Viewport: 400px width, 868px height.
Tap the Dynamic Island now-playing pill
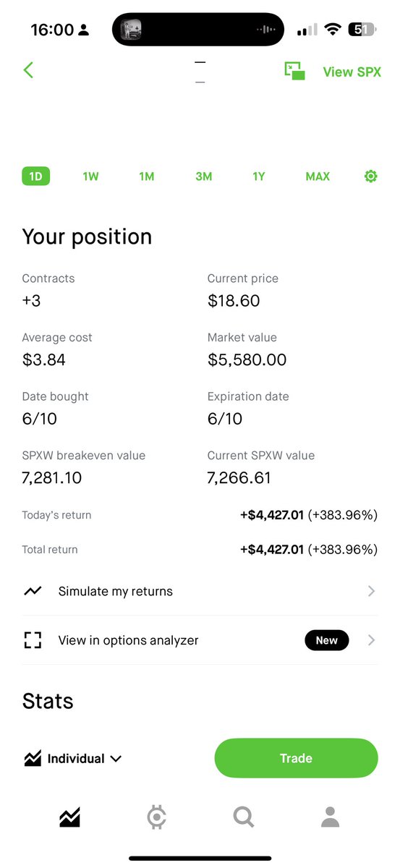pos(198,30)
